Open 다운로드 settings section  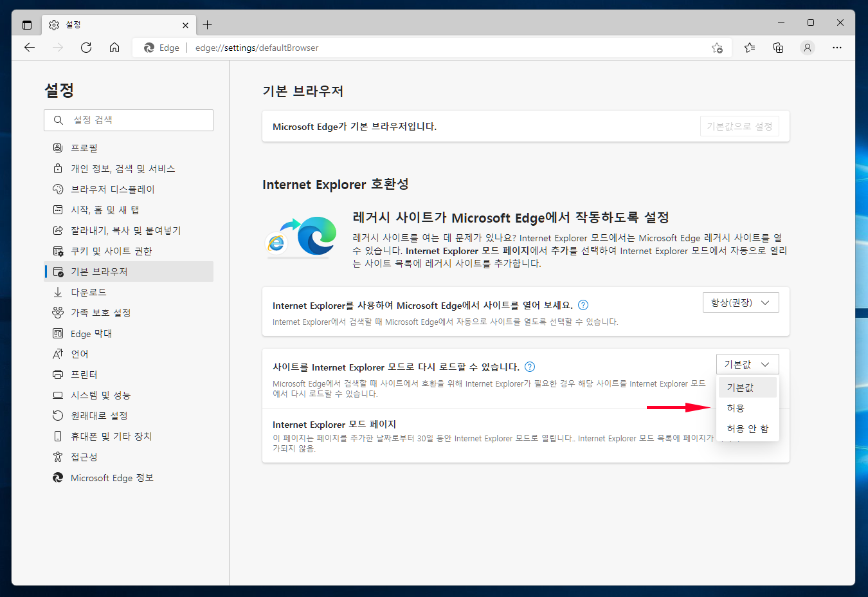point(129,292)
